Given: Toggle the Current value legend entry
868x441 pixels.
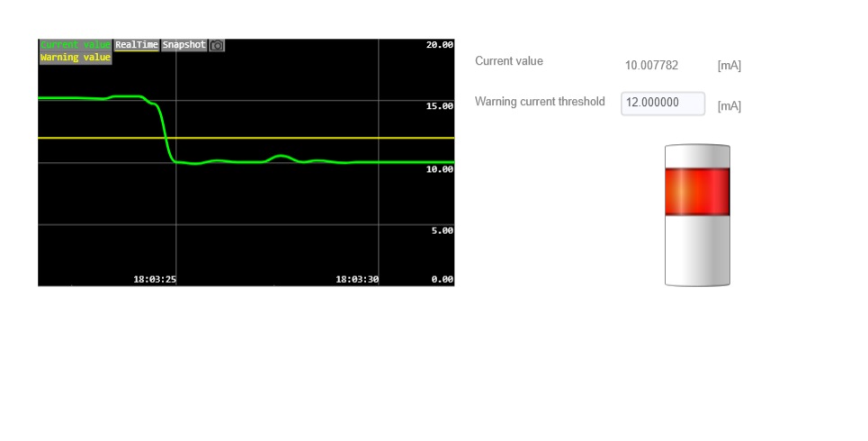Looking at the screenshot, I should pos(76,45).
